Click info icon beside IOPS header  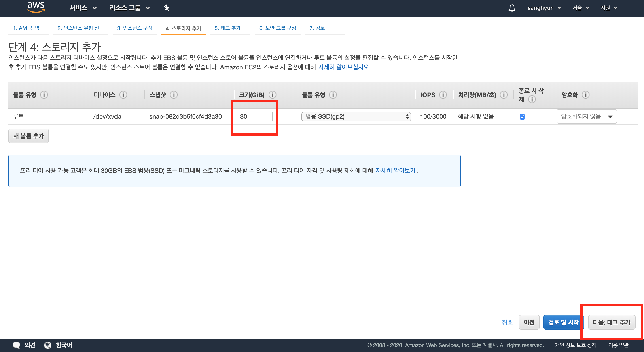point(443,95)
